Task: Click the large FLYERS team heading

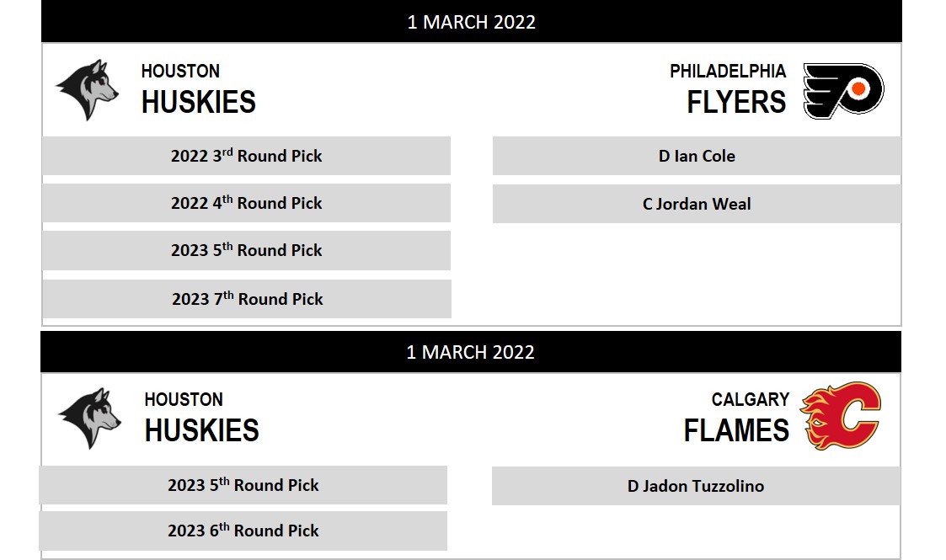Action: pos(736,103)
